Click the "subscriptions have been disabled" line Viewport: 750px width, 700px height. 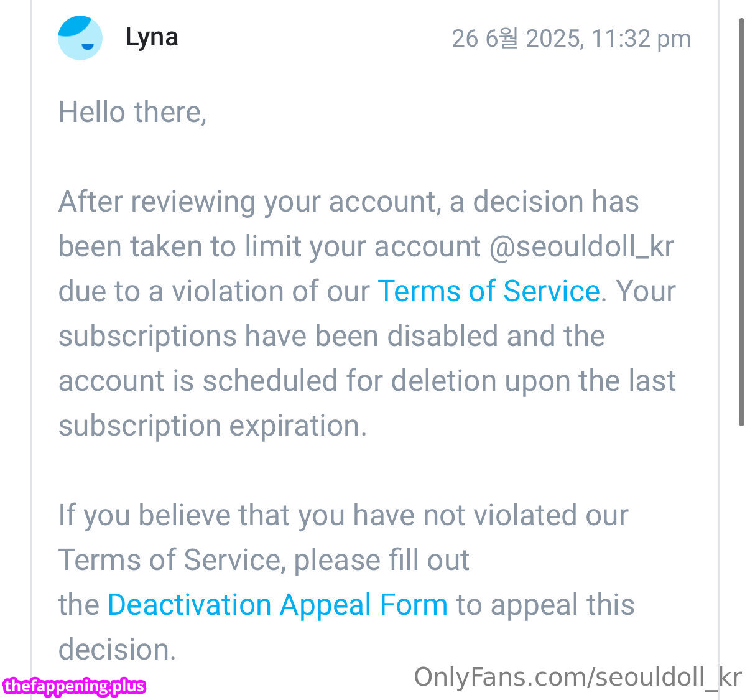coord(331,336)
